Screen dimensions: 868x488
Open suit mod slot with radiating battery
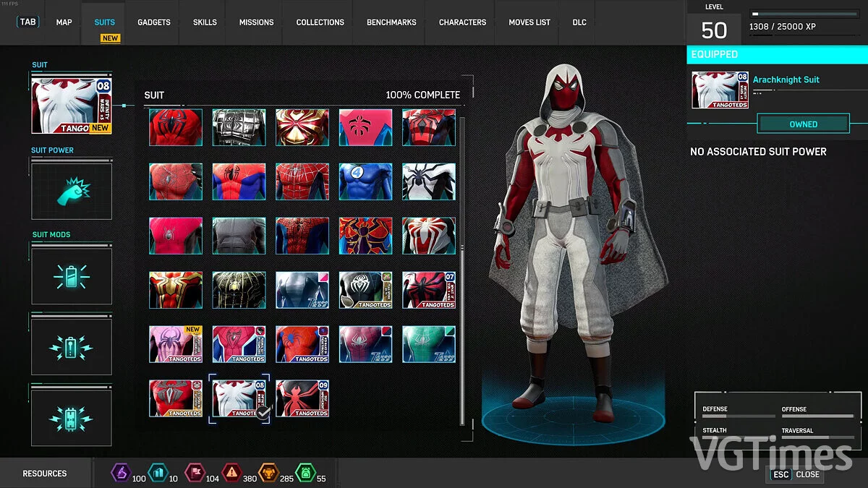(72, 276)
